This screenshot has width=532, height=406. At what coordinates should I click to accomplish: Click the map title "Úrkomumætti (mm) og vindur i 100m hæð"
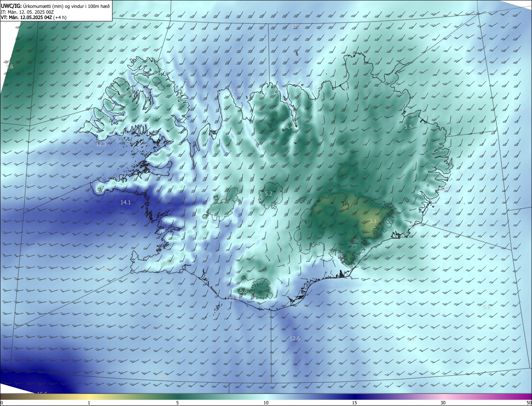[x=66, y=6]
